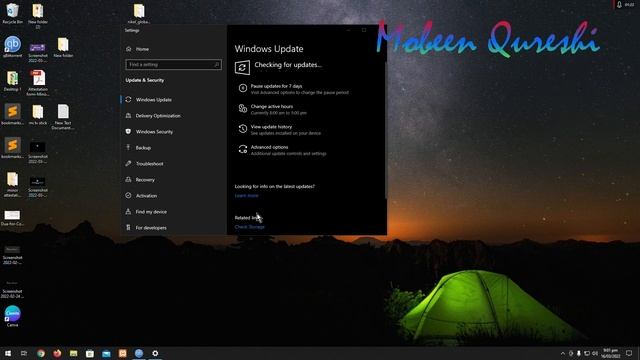Click the Windows Start button

click(8, 353)
